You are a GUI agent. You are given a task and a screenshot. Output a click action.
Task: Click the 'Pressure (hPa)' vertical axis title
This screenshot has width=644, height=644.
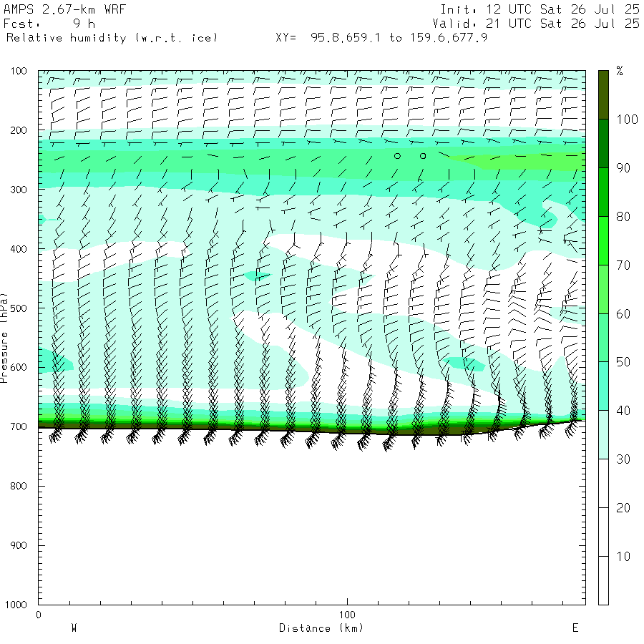[x=4, y=338]
